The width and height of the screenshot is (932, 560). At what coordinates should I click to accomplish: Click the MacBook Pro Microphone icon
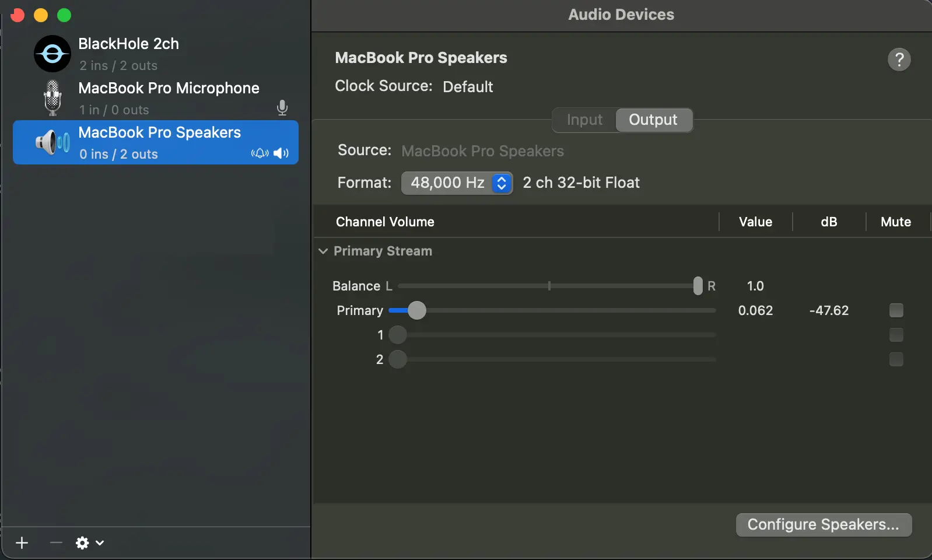52,98
